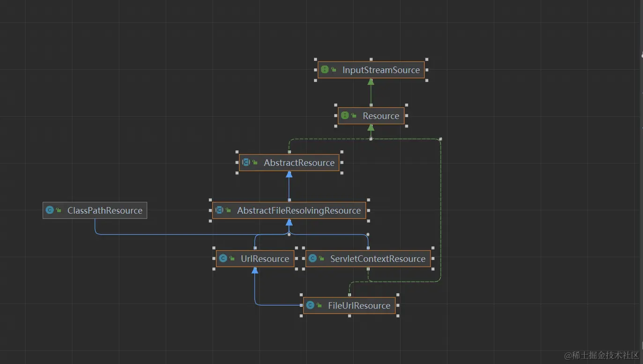Click the public lock icon on Resource
Viewport: 643px width, 364px height.
[354, 116]
